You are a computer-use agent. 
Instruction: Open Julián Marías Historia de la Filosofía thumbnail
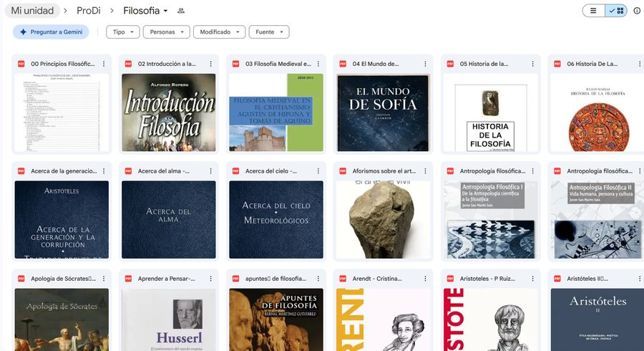click(597, 112)
